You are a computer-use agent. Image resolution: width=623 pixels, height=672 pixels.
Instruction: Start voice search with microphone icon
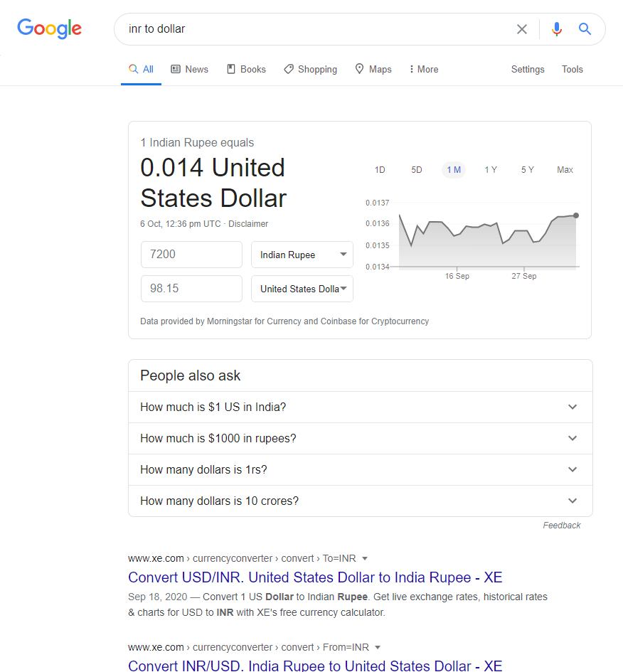pyautogui.click(x=556, y=29)
